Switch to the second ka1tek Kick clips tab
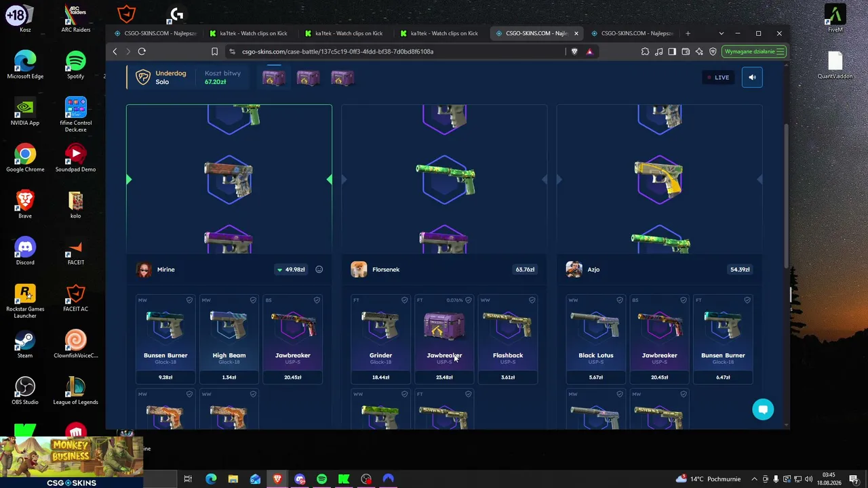The height and width of the screenshot is (488, 868). [344, 33]
